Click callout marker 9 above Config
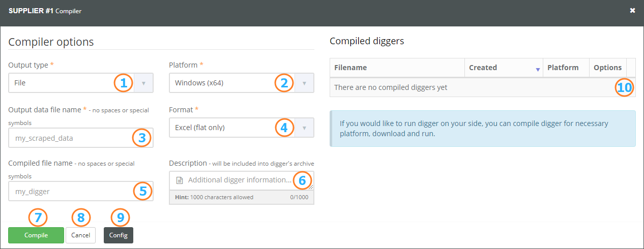 pyautogui.click(x=120, y=217)
